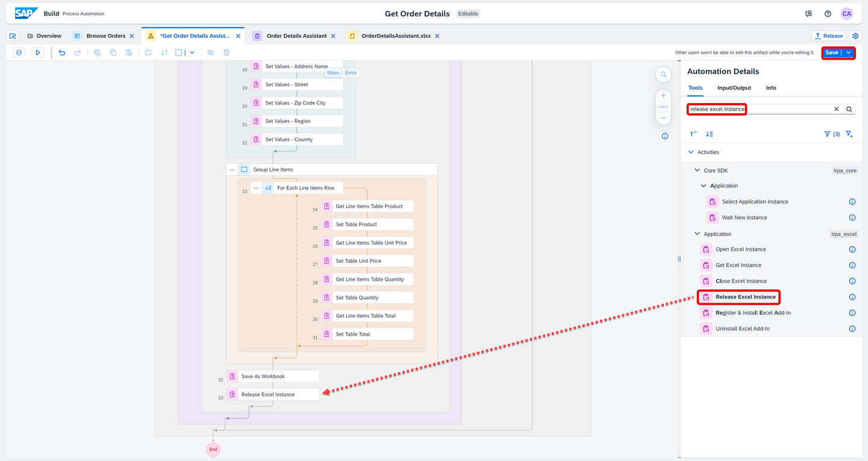Open project settings gear icon
The height and width of the screenshot is (461, 868).
coord(855,36)
